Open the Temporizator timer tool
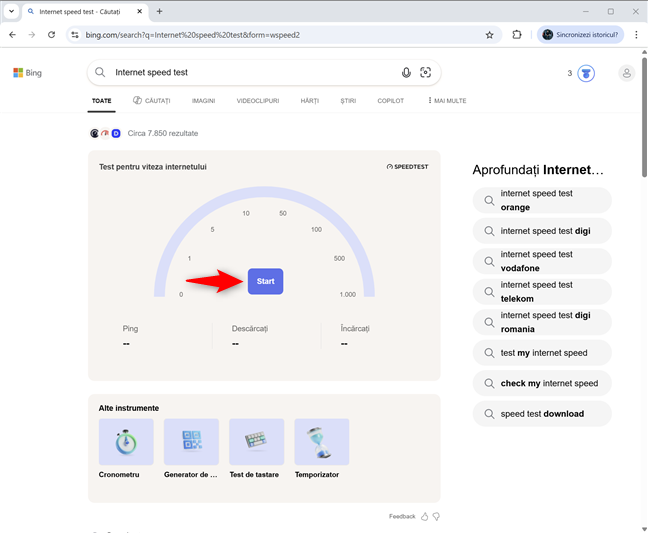This screenshot has height=533, width=648. point(322,442)
